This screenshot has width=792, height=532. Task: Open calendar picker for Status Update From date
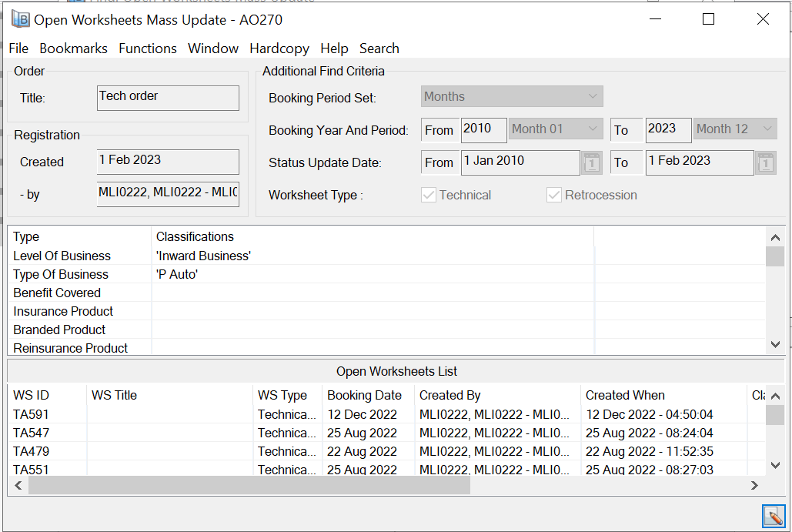pos(591,162)
